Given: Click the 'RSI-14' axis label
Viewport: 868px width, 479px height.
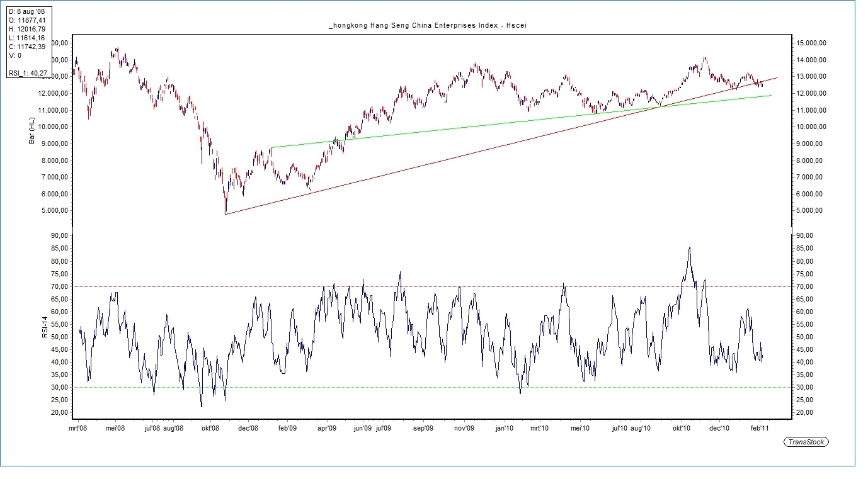Looking at the screenshot, I should pos(44,327).
